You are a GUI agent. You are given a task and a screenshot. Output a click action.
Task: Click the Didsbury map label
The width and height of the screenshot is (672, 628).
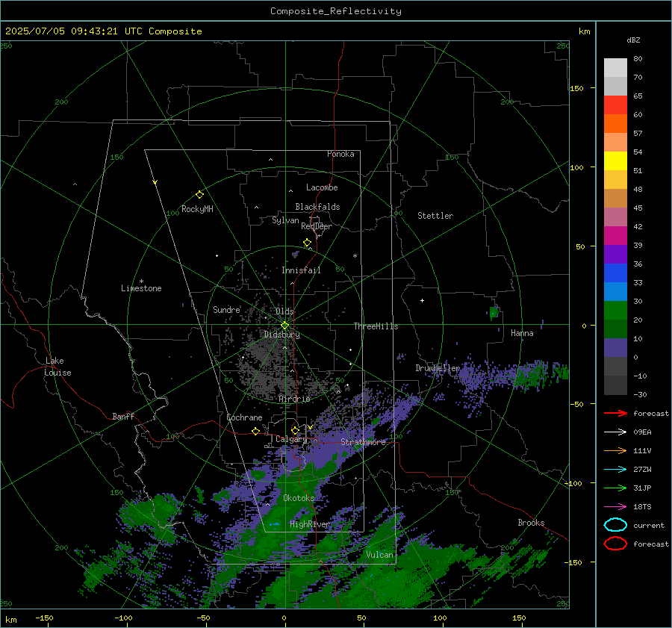pyautogui.click(x=281, y=335)
